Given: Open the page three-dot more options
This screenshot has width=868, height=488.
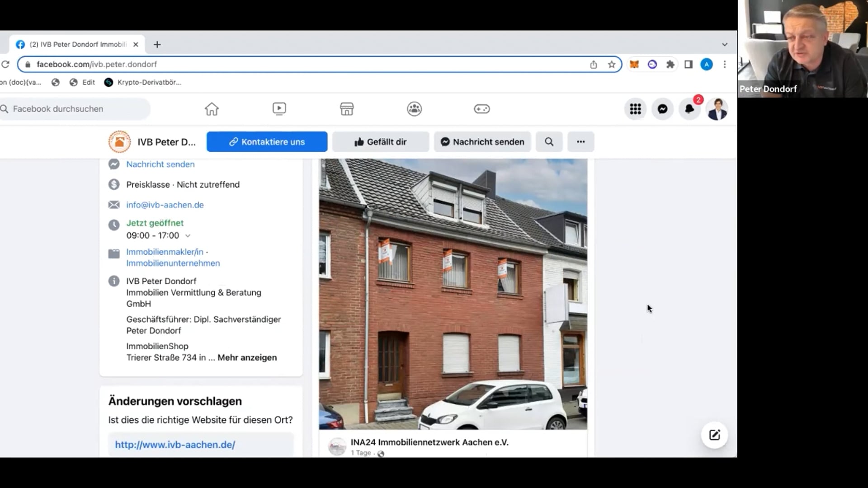Looking at the screenshot, I should point(580,142).
